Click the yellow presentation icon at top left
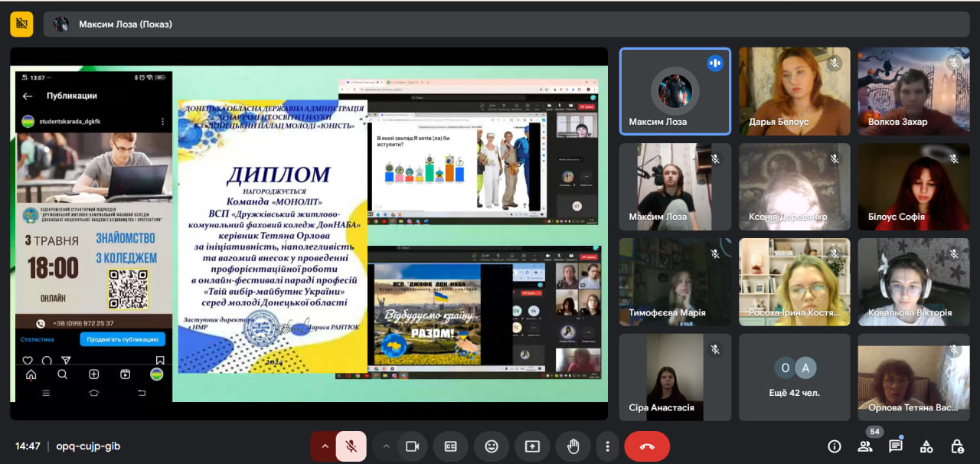 click(21, 25)
